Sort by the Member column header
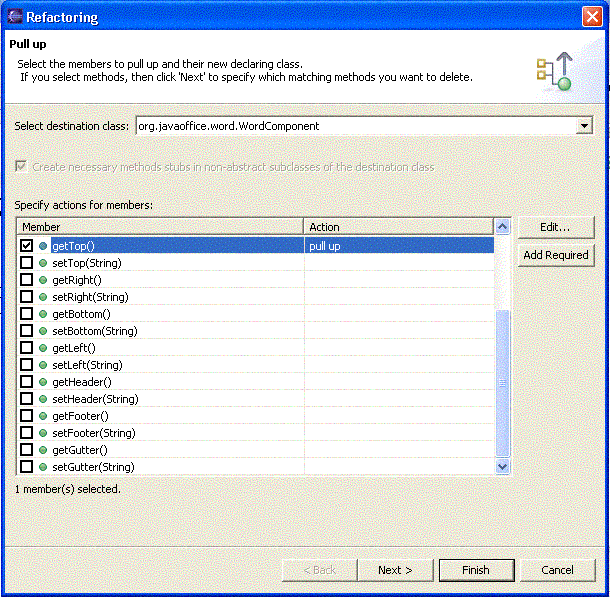The image size is (610, 597). click(x=160, y=227)
